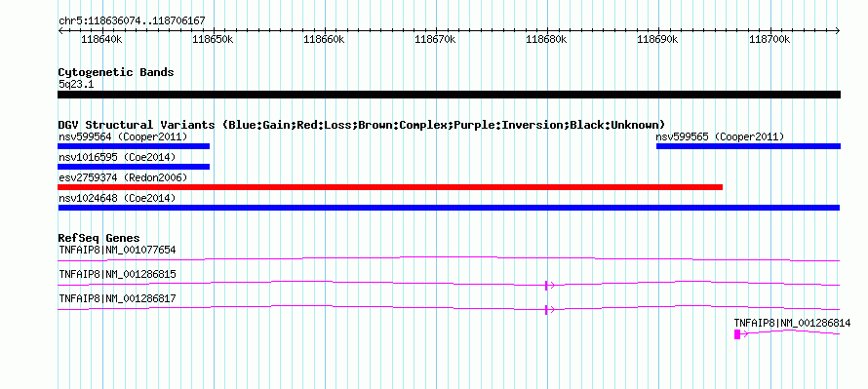Viewport: 868px width, 389px height.
Task: Click the chr5:118636074..118706167 region label
Action: point(132,21)
